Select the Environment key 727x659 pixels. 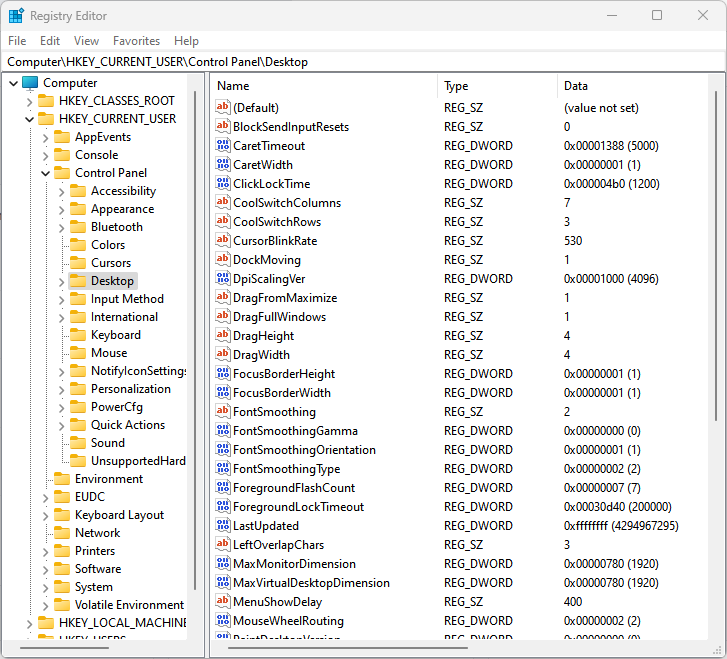pos(109,479)
